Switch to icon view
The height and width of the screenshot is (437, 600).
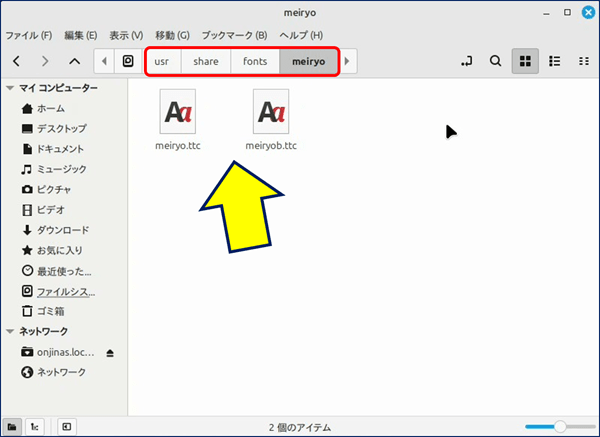pyautogui.click(x=525, y=61)
